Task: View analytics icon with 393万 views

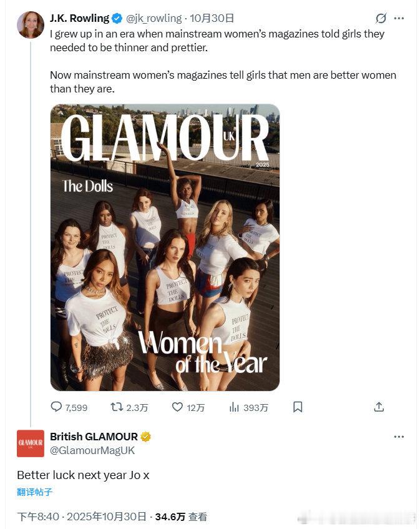Action: pyautogui.click(x=235, y=407)
